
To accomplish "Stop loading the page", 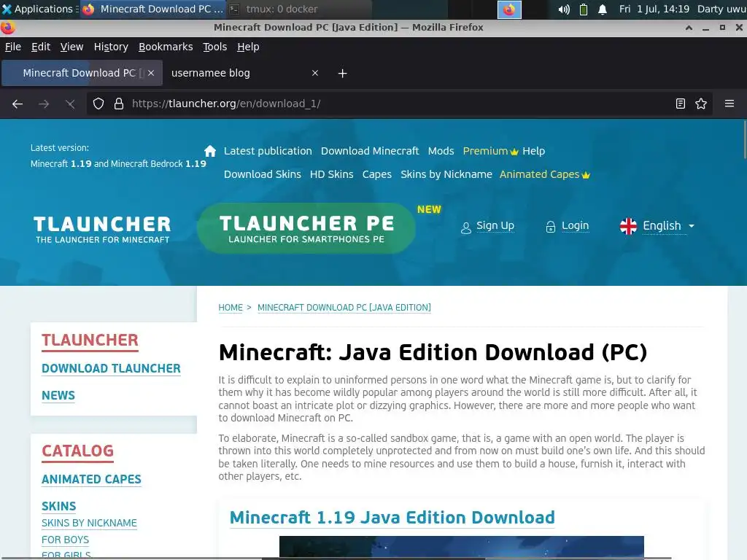I will point(70,104).
